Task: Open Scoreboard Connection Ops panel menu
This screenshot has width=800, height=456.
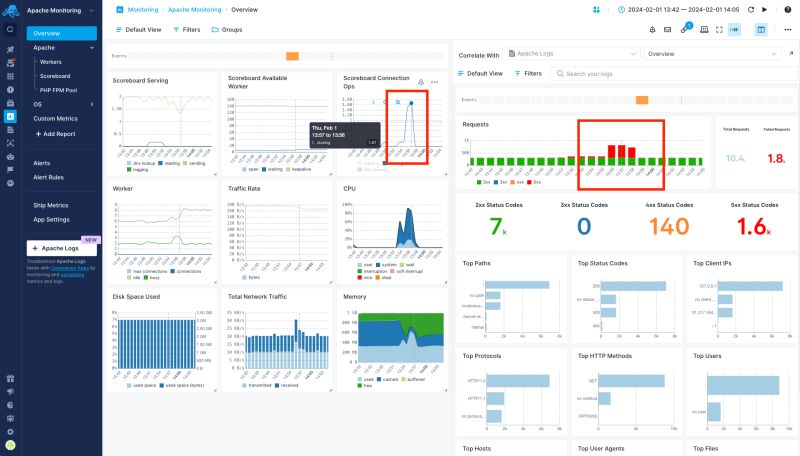Action: 434,82
